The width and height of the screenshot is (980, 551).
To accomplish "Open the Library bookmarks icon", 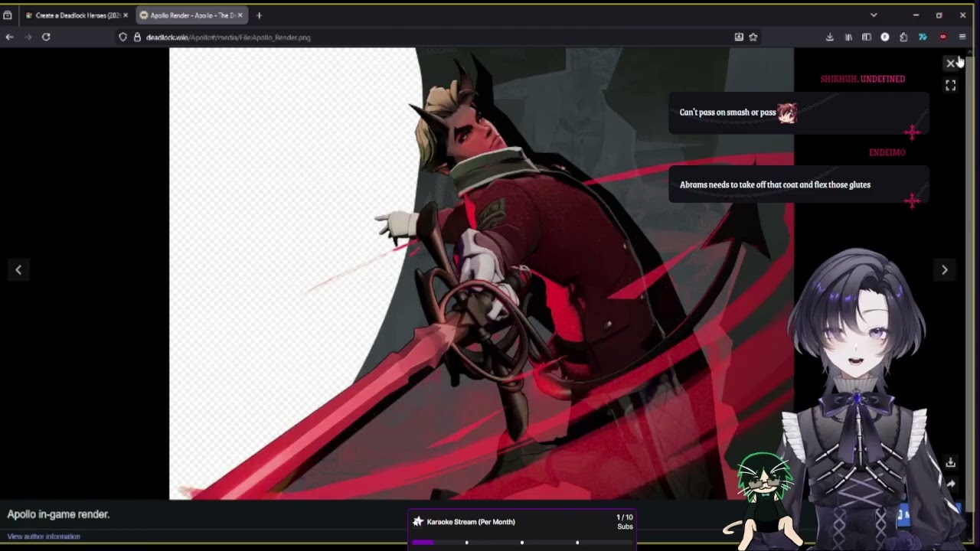I will (848, 37).
